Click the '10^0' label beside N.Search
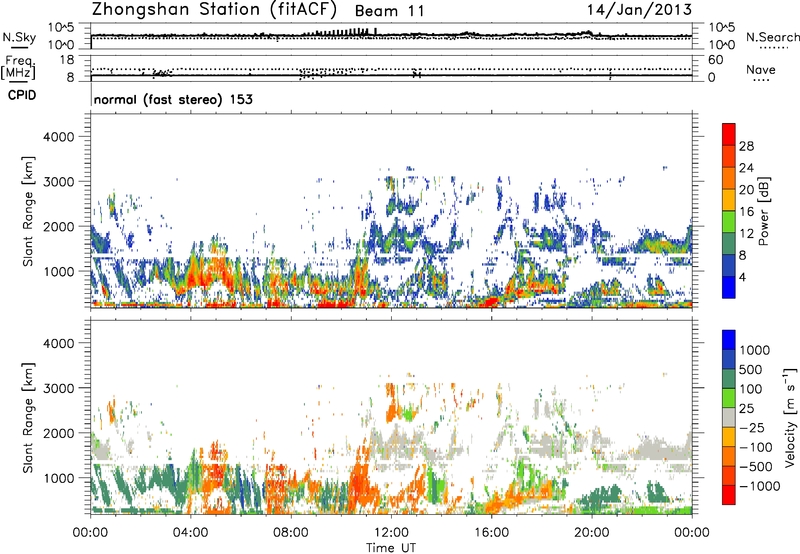 [721, 44]
